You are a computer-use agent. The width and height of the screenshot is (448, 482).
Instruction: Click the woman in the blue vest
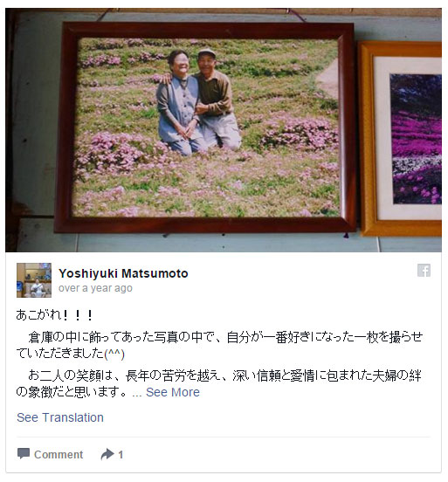[x=178, y=103]
